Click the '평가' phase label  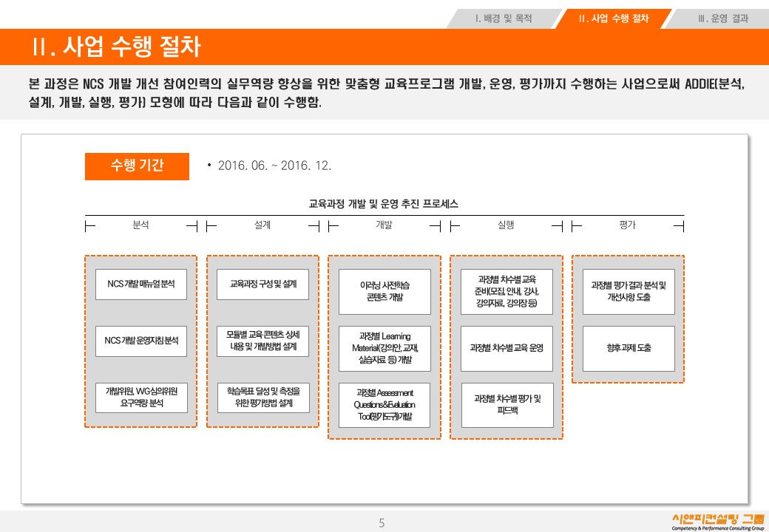pos(627,225)
